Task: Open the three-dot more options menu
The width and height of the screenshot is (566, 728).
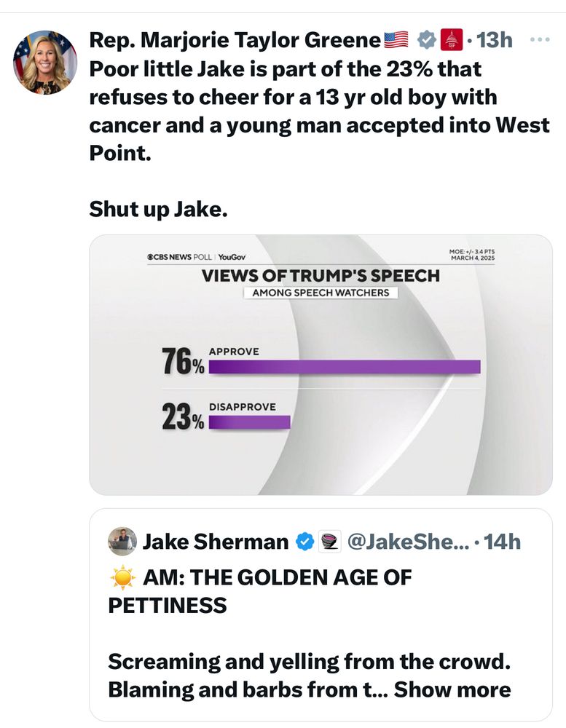Action: point(539,40)
